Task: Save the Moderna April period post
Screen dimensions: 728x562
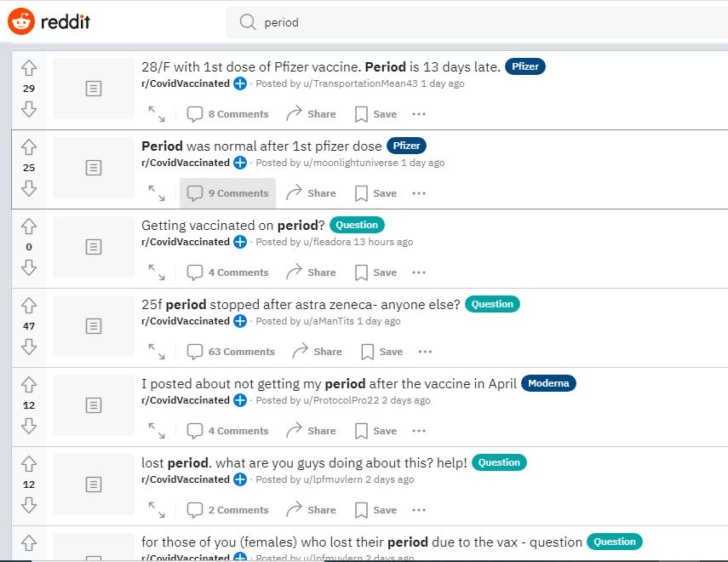Action: point(375,431)
